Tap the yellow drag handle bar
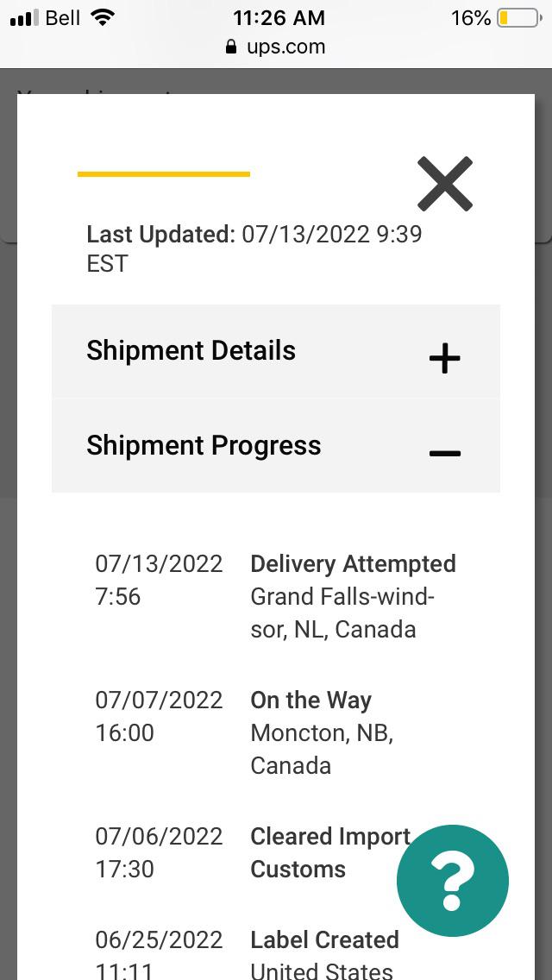Viewport: 552px width, 980px height. point(164,174)
